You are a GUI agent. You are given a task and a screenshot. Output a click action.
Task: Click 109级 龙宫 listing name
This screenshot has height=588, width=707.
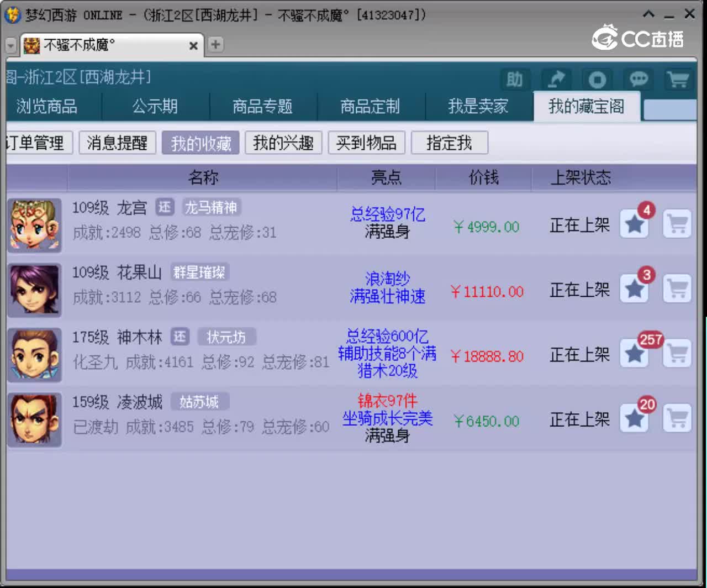pos(109,208)
